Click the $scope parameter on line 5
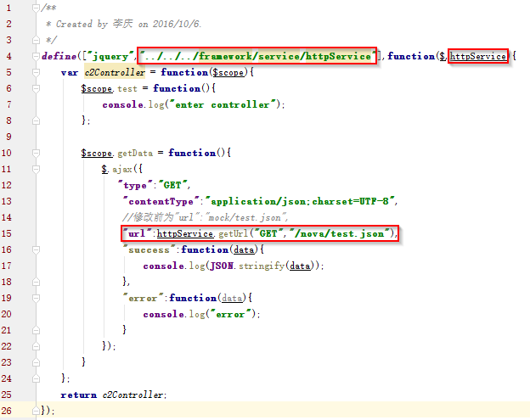 pyautogui.click(x=228, y=72)
